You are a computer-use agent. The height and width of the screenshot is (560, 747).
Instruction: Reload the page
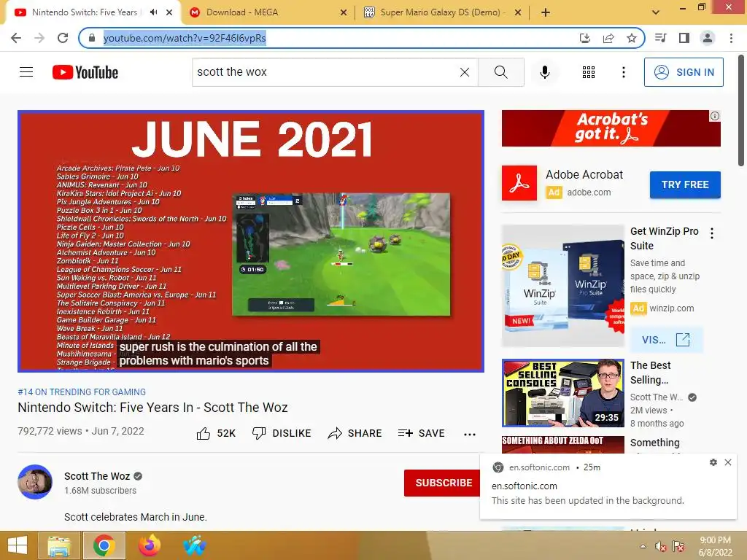63,38
